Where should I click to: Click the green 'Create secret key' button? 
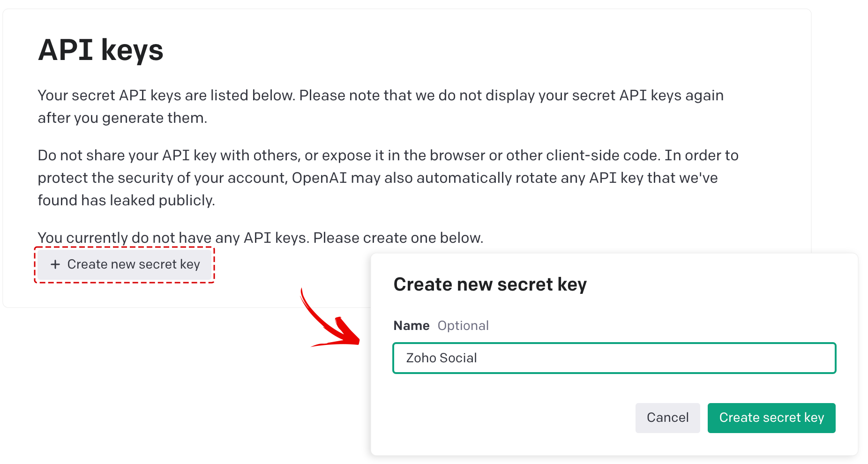click(771, 418)
